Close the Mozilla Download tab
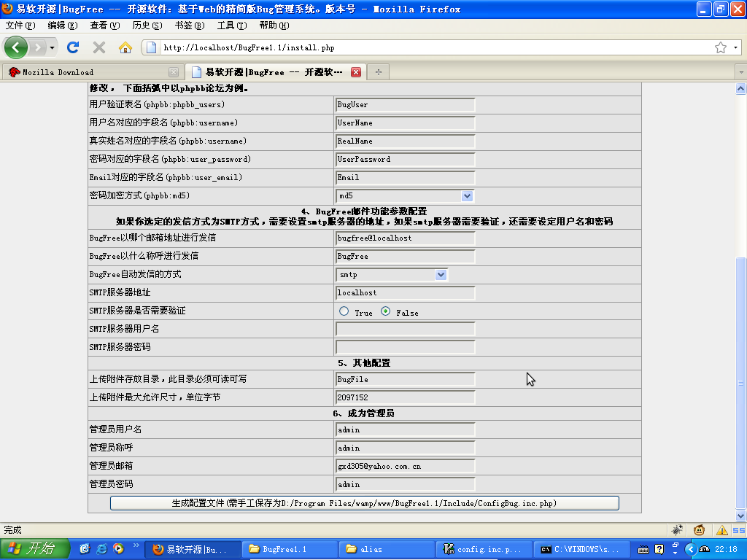Viewport: 747px width, 560px height. pos(174,72)
